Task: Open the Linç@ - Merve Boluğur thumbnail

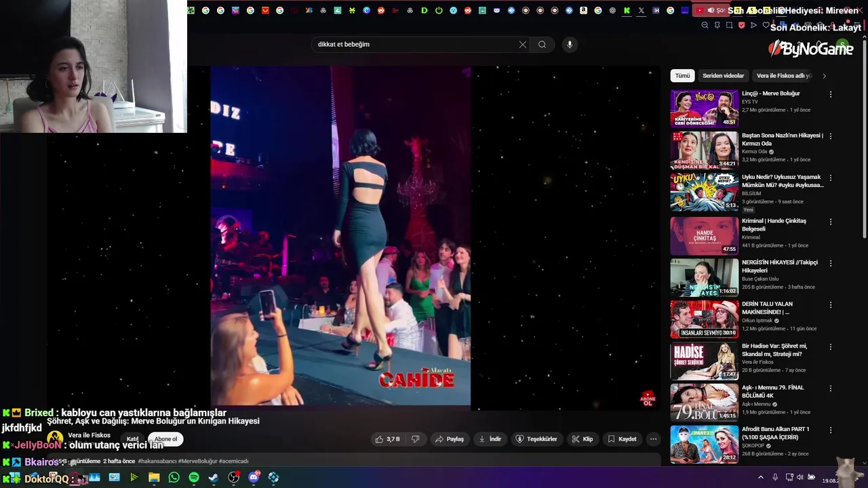Action: pyautogui.click(x=704, y=108)
